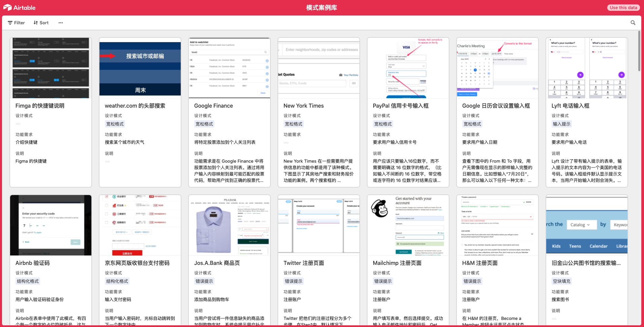
Task: Open the Lyft phone input thumbnail
Action: (x=587, y=68)
